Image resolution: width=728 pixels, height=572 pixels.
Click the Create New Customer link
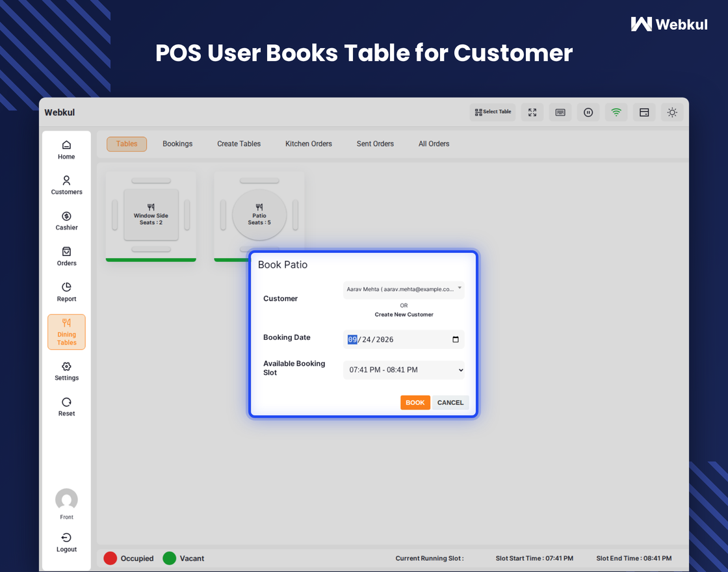coord(404,315)
